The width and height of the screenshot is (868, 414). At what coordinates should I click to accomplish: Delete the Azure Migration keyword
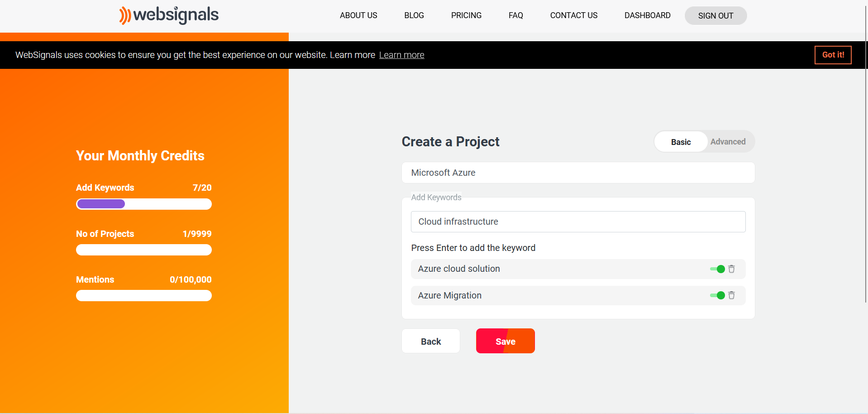coord(731,295)
